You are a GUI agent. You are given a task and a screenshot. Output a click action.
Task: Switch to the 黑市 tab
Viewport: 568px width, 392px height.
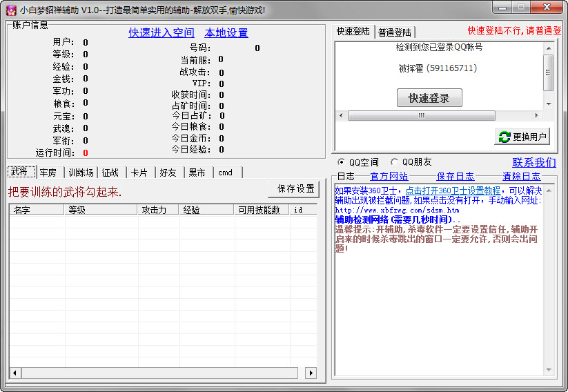pyautogui.click(x=197, y=173)
